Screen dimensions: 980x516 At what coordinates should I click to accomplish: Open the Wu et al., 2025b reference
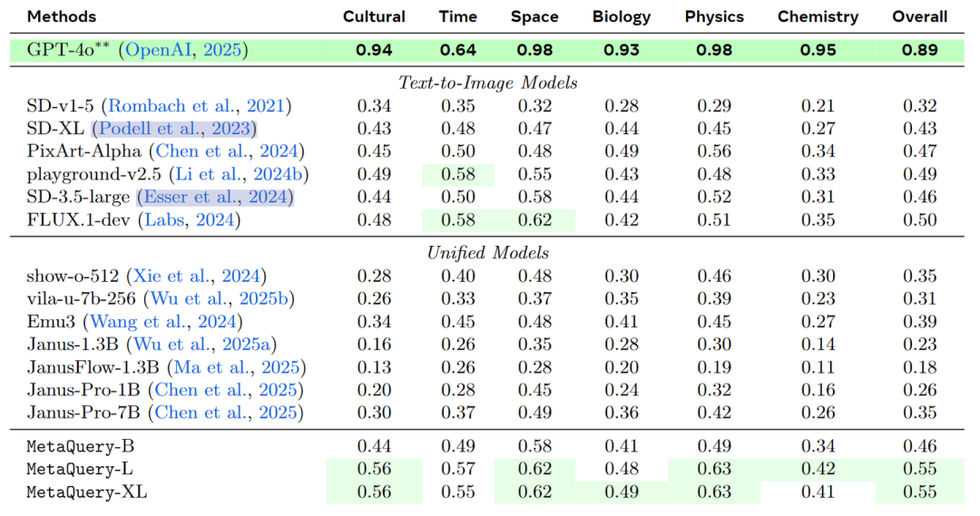(x=220, y=298)
